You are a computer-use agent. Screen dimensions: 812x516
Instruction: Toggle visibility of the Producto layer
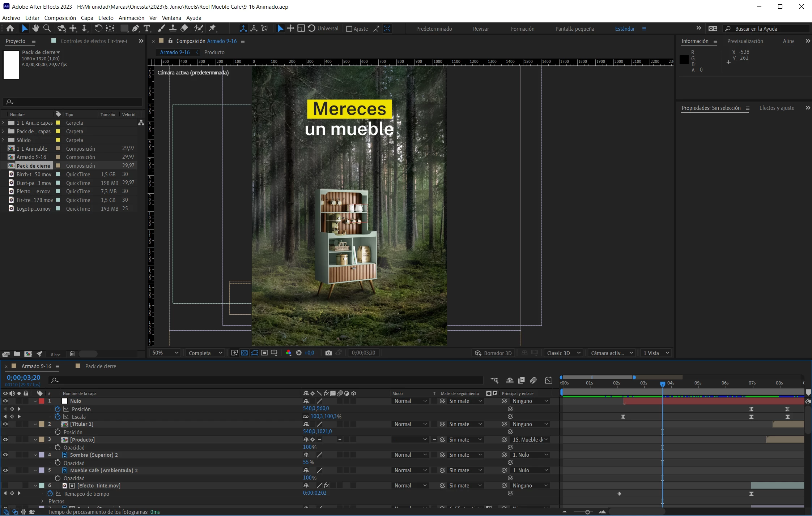[x=5, y=440]
